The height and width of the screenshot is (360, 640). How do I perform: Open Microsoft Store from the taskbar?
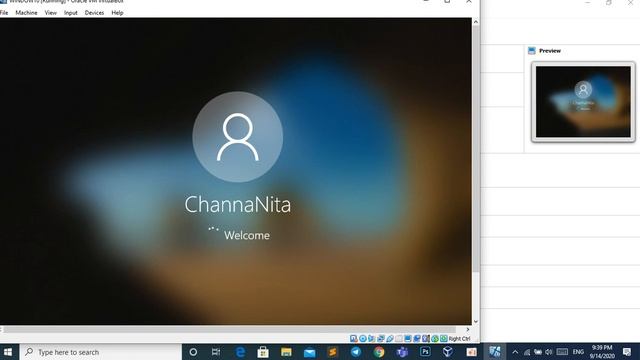tap(263, 352)
